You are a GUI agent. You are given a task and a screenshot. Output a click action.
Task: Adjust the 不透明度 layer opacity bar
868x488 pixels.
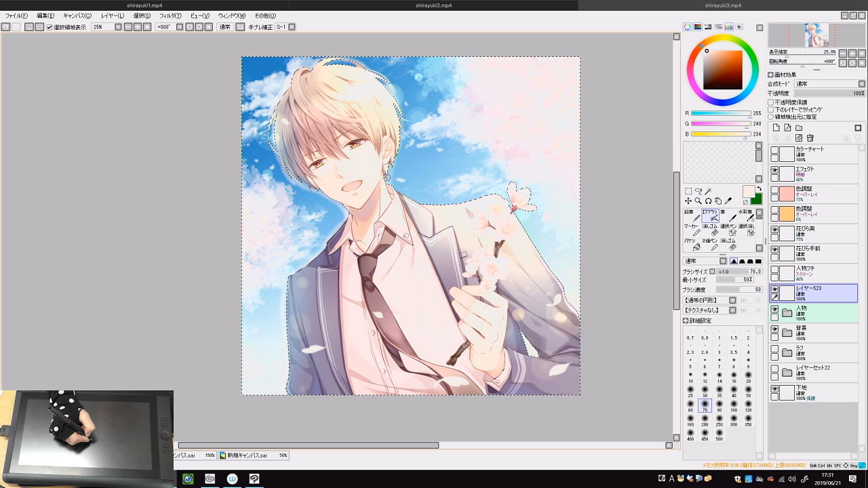click(x=830, y=94)
